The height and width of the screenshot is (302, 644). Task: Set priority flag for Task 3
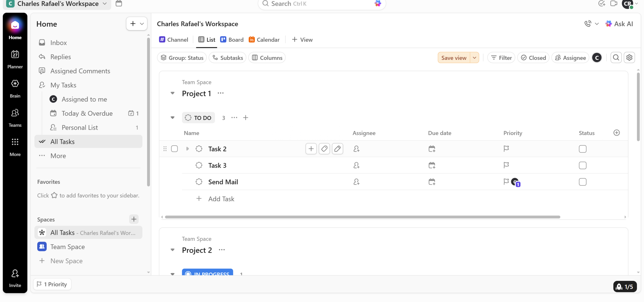coord(506,165)
